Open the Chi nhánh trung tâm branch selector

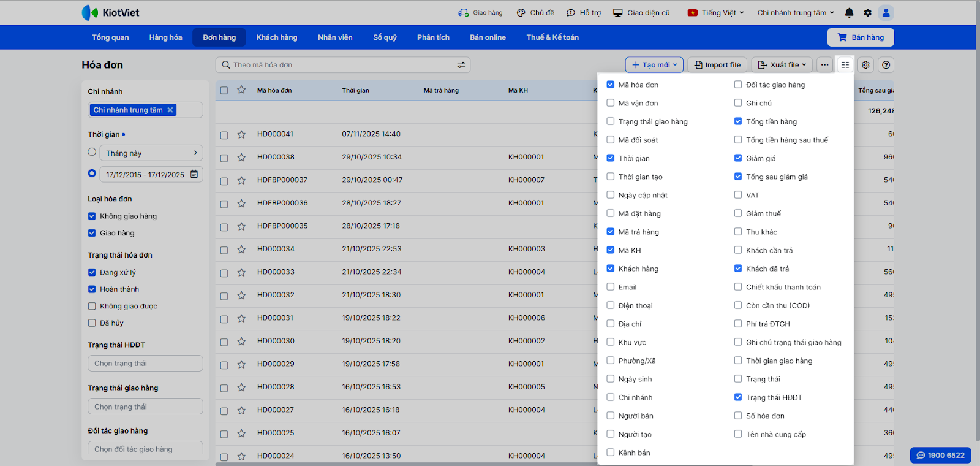pyautogui.click(x=795, y=13)
